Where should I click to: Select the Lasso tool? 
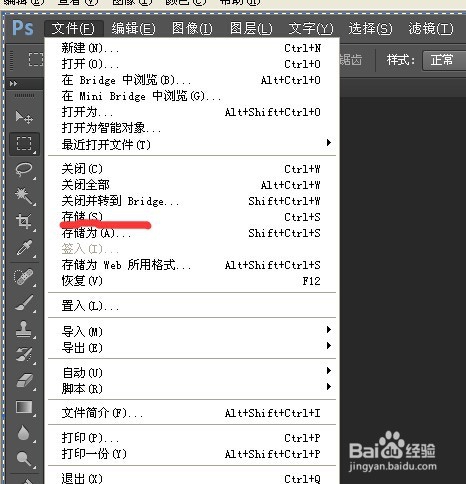coord(24,170)
